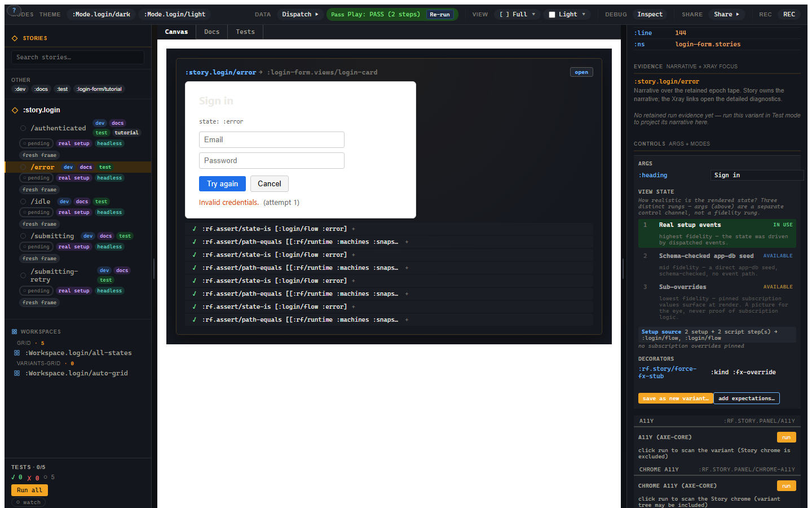The width and height of the screenshot is (812, 508).
Task: Run the A11Y (AXE-CORE) scan
Action: pyautogui.click(x=786, y=437)
